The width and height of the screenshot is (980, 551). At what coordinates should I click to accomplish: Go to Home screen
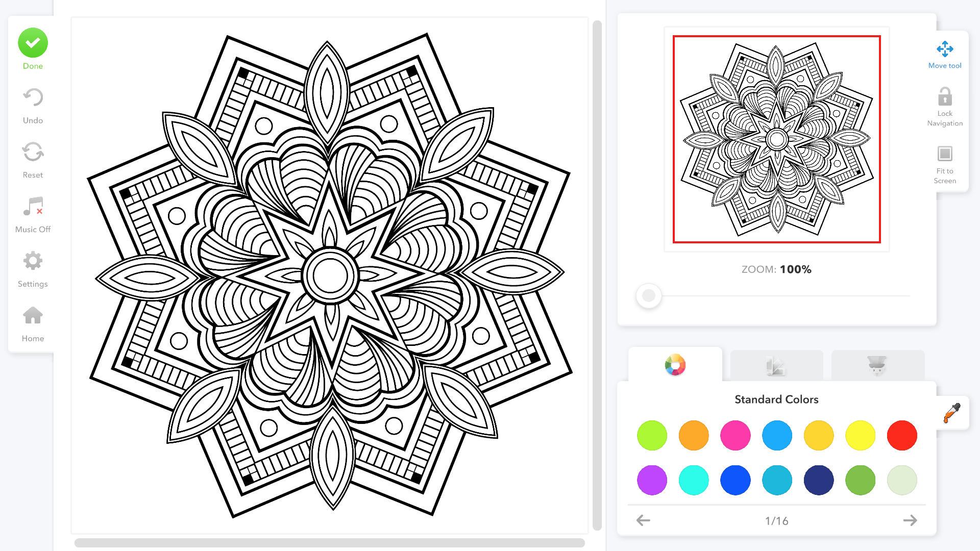[33, 316]
